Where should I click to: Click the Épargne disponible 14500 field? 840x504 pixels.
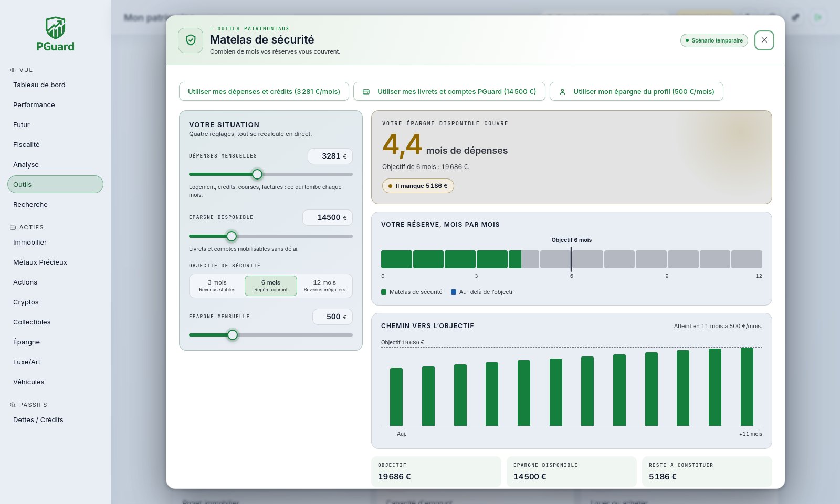pos(328,217)
